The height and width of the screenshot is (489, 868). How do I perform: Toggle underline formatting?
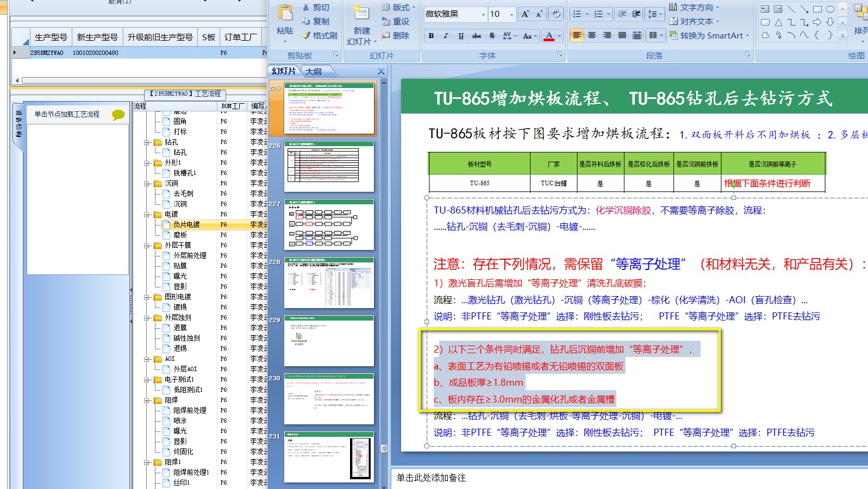coord(461,36)
